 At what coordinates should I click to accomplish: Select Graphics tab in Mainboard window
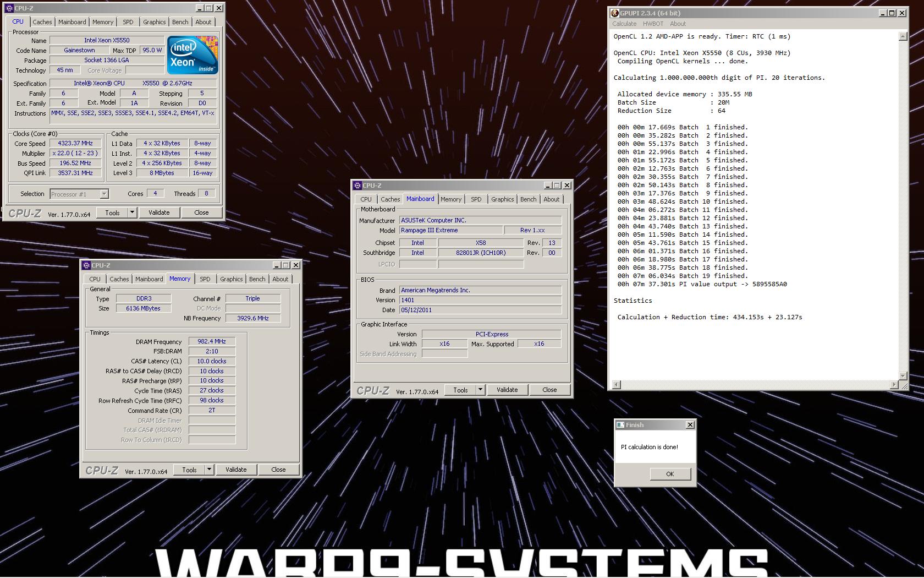coord(502,199)
